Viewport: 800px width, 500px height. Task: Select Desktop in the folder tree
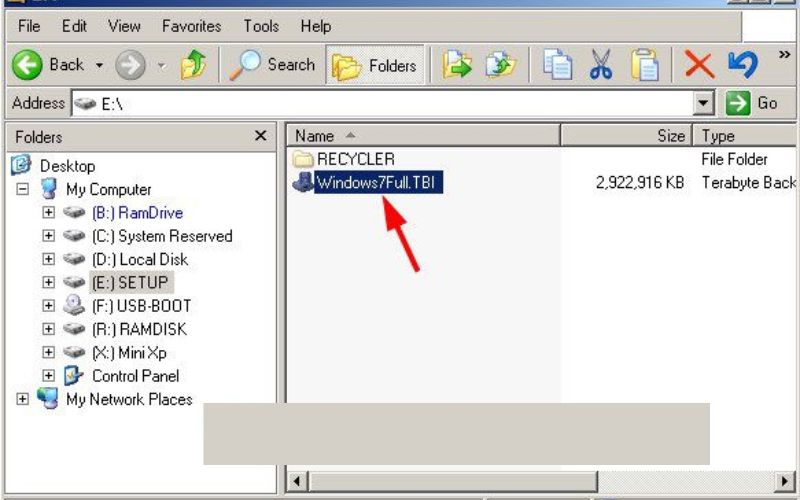67,166
